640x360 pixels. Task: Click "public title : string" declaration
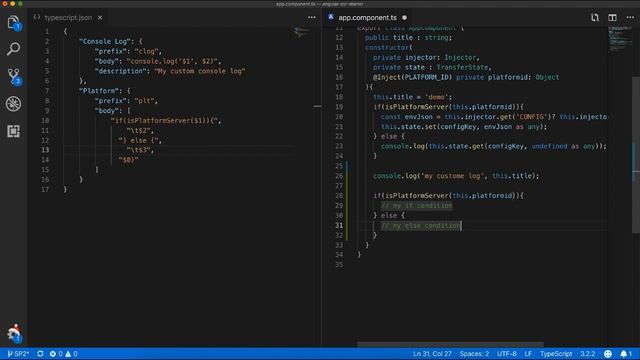coord(409,38)
